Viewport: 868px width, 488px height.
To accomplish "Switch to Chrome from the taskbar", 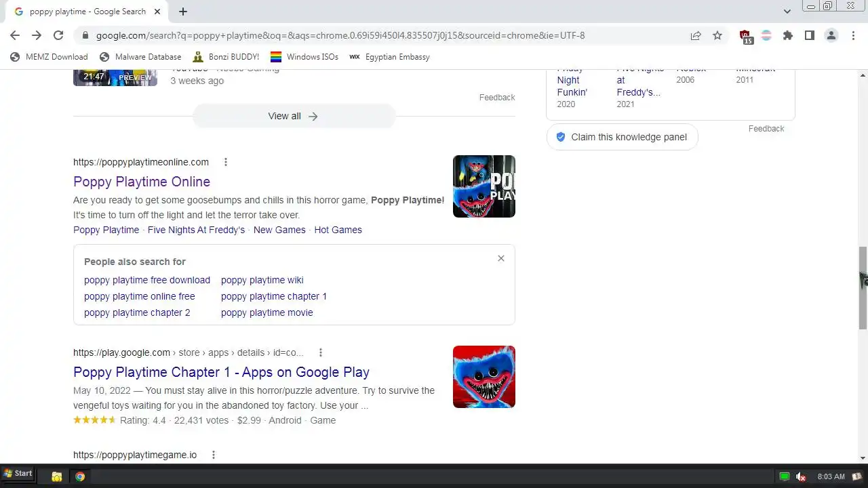I will (x=80, y=476).
